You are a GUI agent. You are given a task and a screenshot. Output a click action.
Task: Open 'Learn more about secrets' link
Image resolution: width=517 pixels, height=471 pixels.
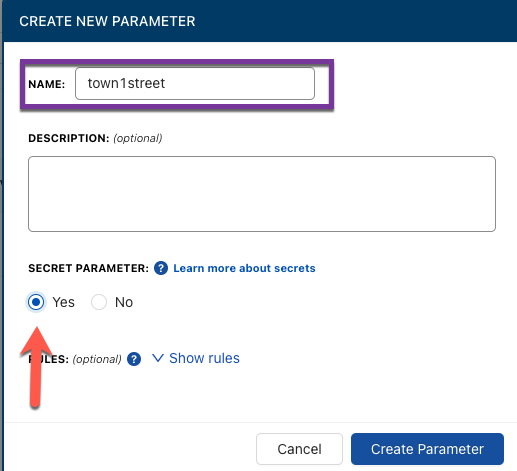tap(244, 268)
